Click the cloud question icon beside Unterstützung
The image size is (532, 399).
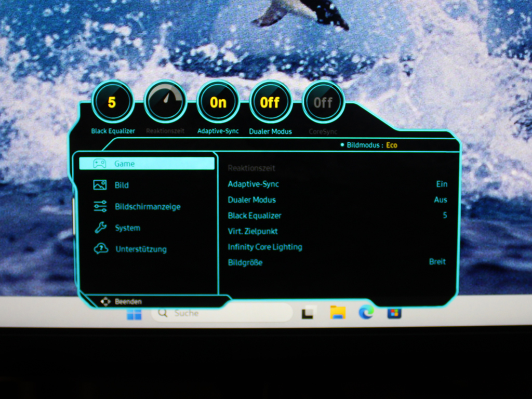101,249
